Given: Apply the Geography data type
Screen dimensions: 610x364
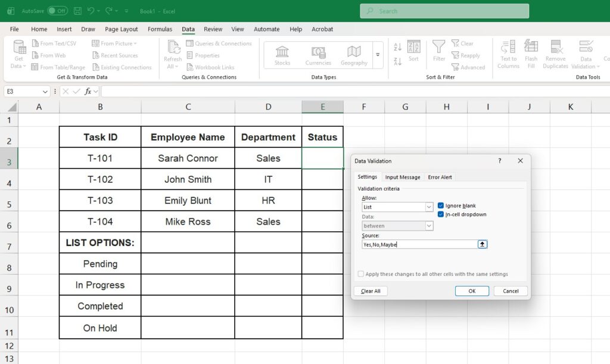Looking at the screenshot, I should (x=354, y=55).
